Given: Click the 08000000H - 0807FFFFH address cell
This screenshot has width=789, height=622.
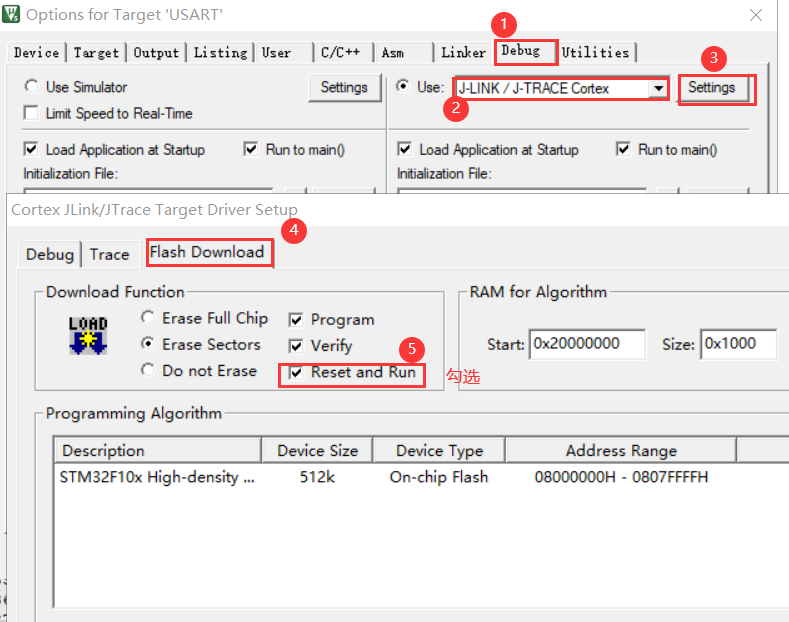Looking at the screenshot, I should [621, 477].
